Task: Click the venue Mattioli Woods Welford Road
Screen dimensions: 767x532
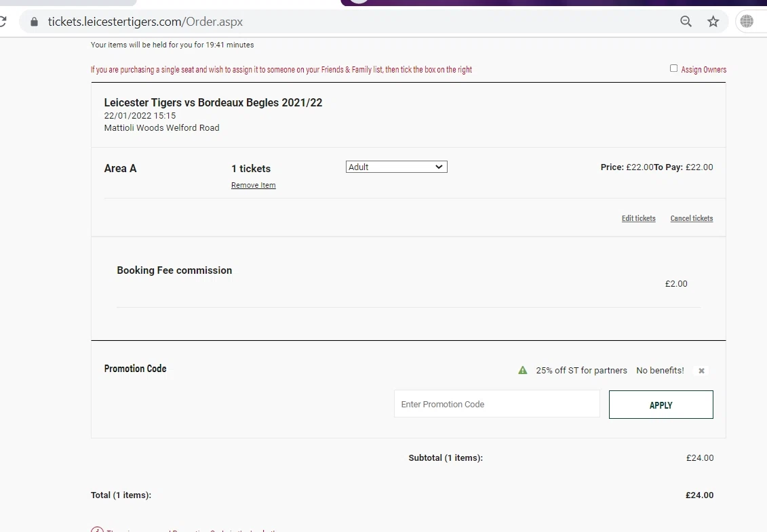Action: tap(162, 127)
